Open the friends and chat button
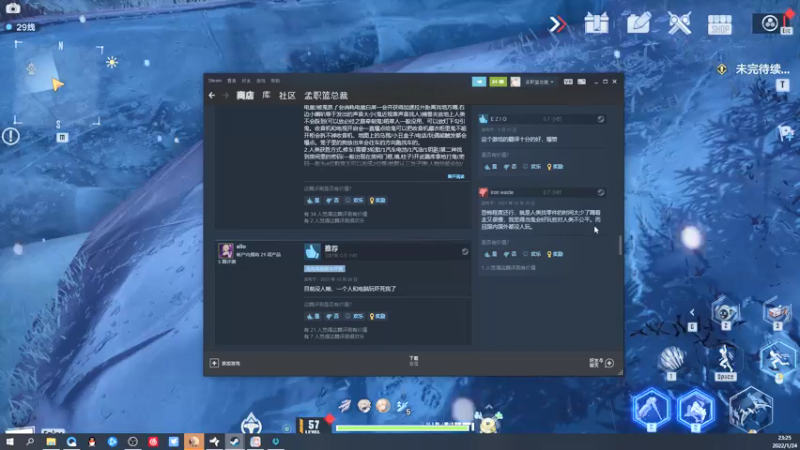 (602, 363)
